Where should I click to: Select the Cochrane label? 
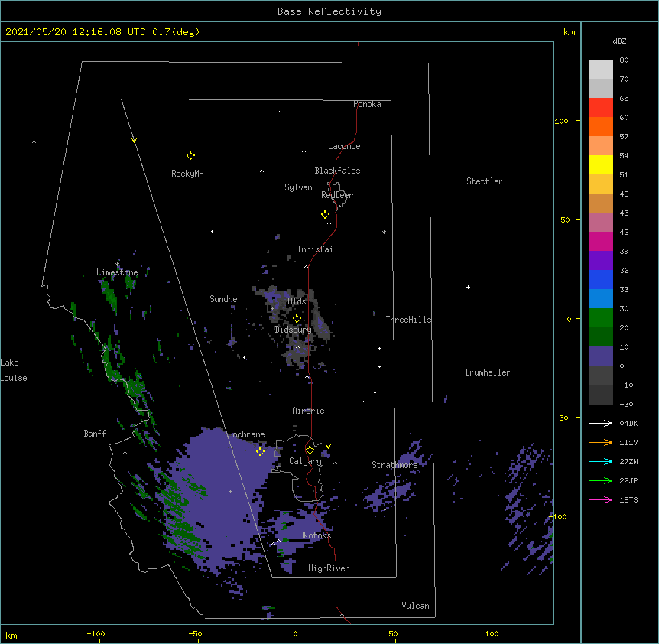pos(246,434)
